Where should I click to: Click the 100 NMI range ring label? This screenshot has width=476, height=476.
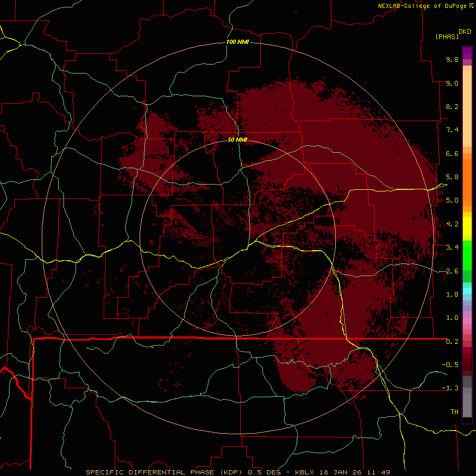[237, 42]
